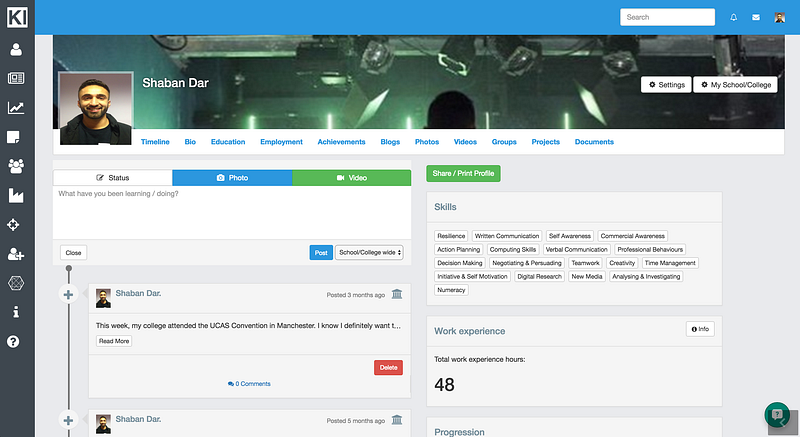Open the newspaper feed icon in sidebar

16,78
